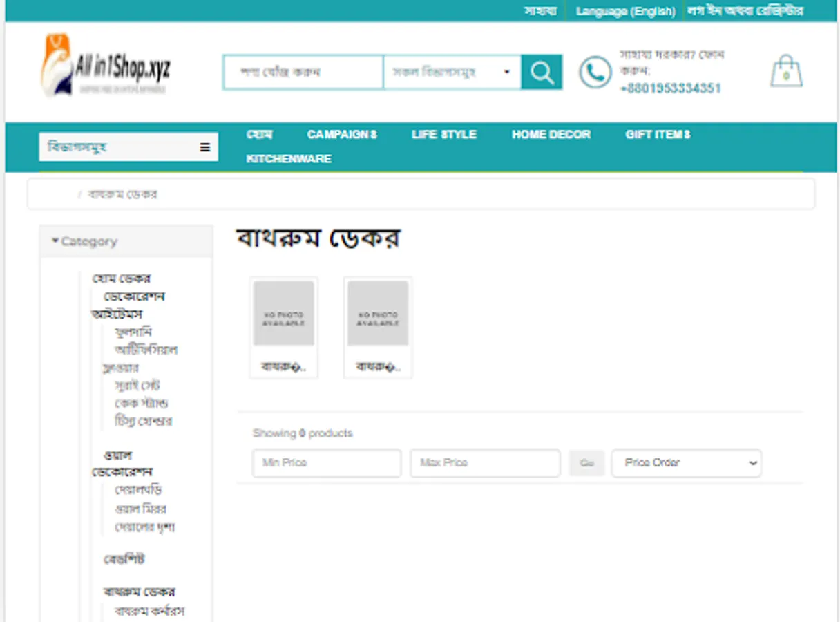Select দেয়ালের দৃশ্য subcategory
Image resolution: width=840 pixels, height=622 pixels.
coord(145,527)
